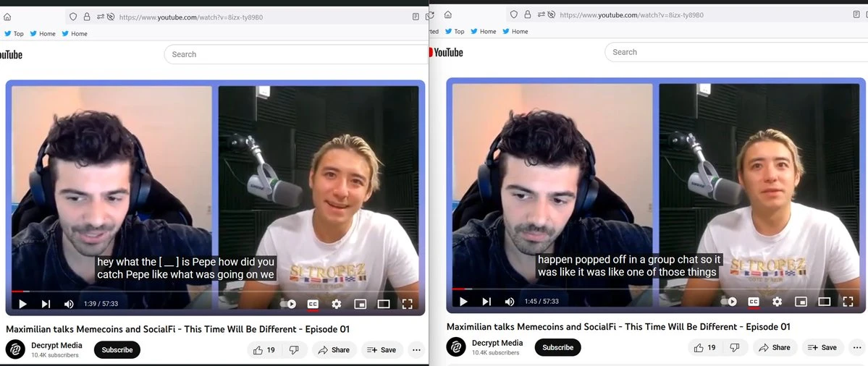The image size is (868, 366).
Task: Open first 'Home' bookmark in right window
Action: 483,32
